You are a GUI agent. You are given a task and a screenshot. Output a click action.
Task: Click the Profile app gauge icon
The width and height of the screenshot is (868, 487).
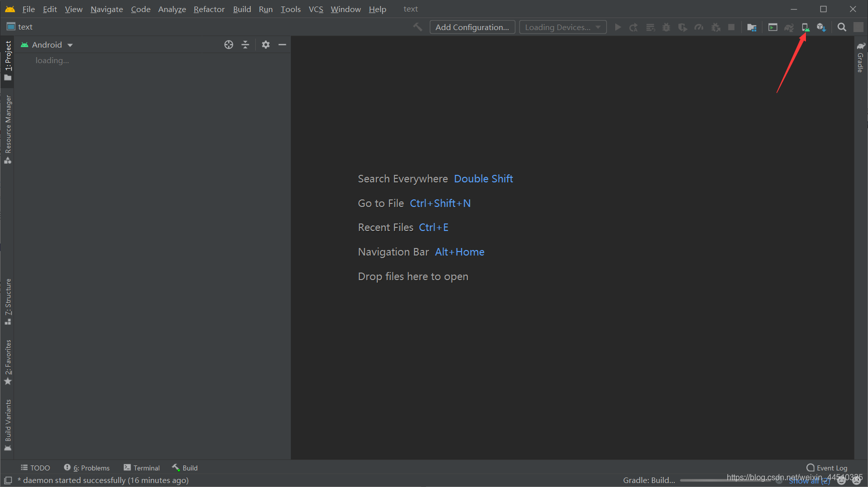pos(699,27)
